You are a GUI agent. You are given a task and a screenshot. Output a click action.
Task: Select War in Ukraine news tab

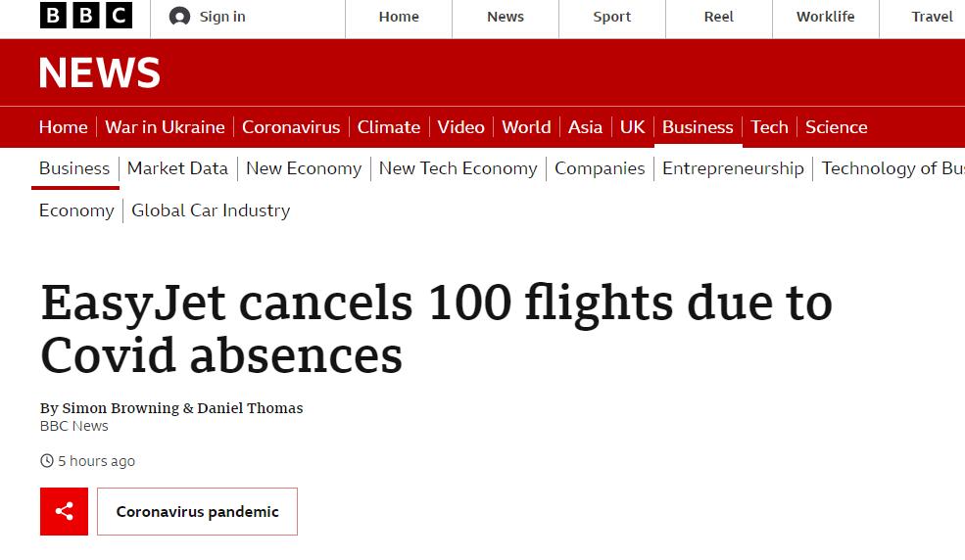pos(165,127)
